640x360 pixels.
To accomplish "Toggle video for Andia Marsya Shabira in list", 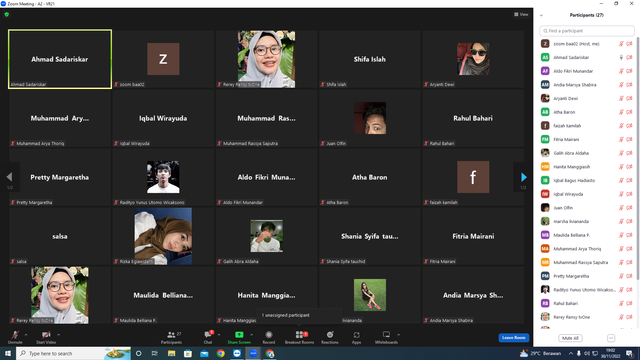I will click(x=629, y=85).
